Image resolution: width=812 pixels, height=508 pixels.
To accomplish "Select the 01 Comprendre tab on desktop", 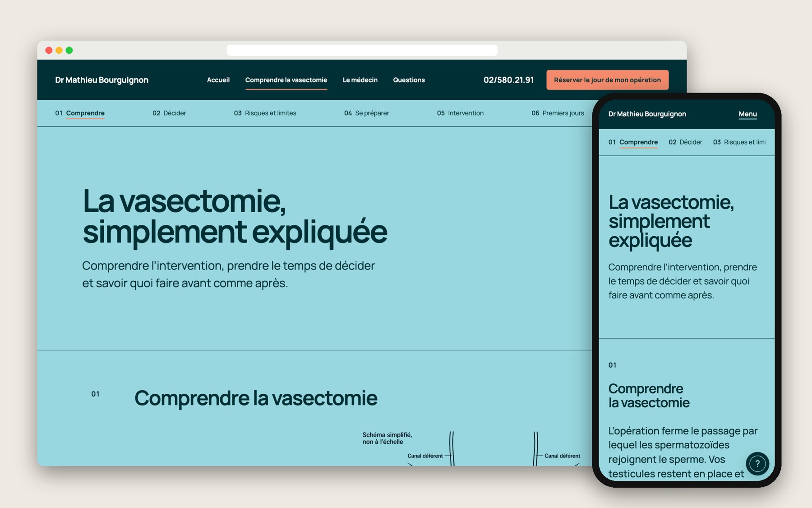I will pos(80,113).
